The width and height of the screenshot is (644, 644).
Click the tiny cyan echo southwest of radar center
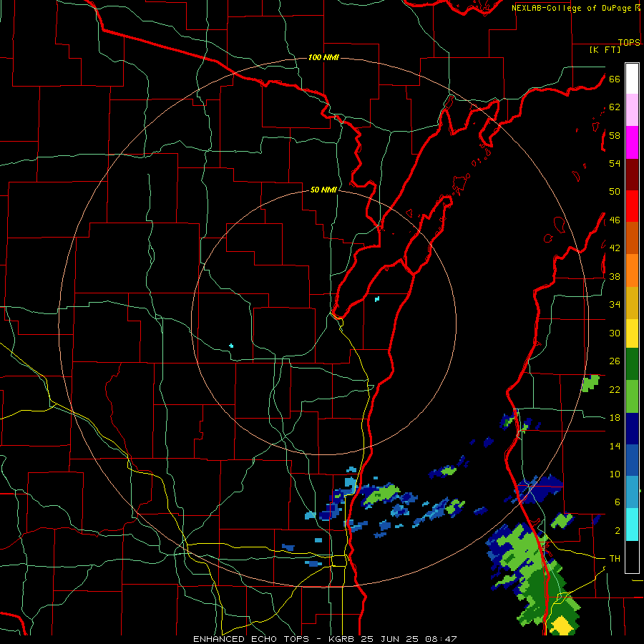[x=231, y=346]
